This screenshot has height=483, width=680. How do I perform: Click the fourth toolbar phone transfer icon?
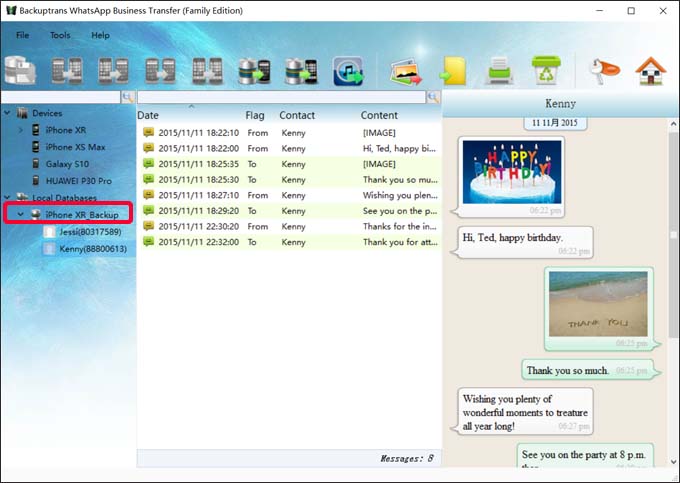[x=160, y=70]
